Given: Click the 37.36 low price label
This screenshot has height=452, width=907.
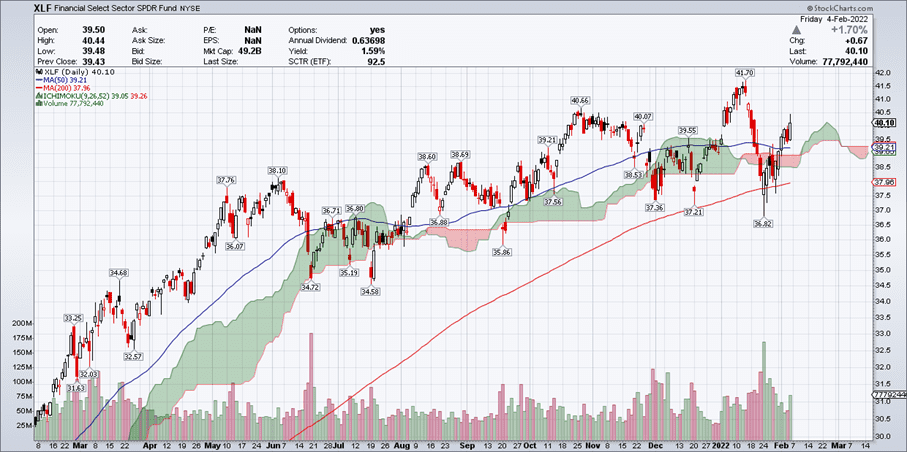Looking at the screenshot, I should click(655, 207).
